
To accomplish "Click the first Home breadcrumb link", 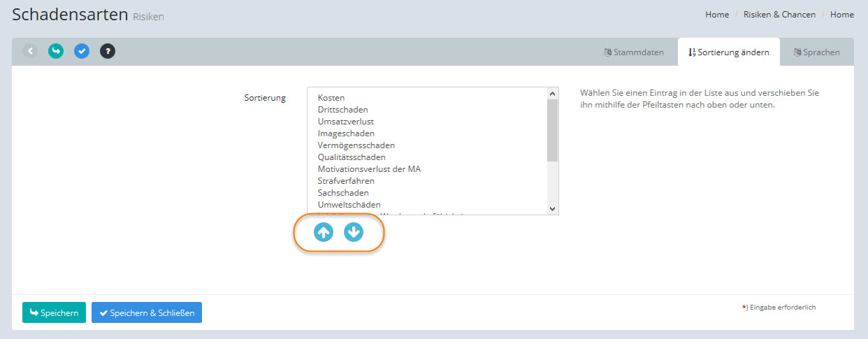I will [717, 15].
